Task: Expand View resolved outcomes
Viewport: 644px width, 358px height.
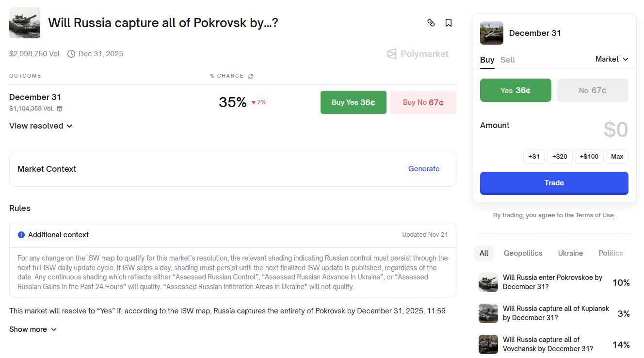Action: tap(41, 126)
